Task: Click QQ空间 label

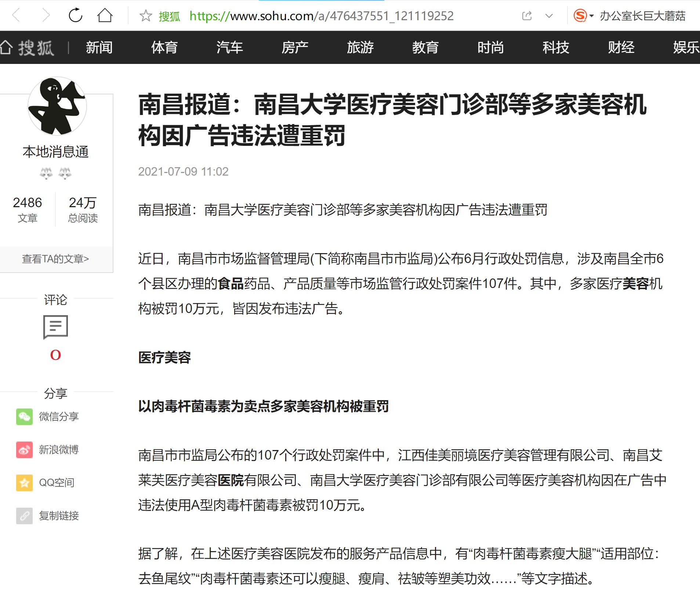Action: tap(57, 483)
